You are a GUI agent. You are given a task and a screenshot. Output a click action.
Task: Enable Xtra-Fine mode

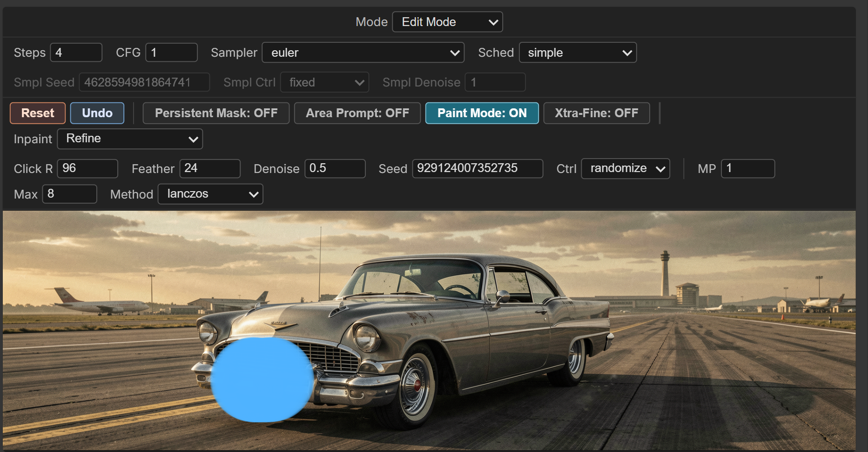pyautogui.click(x=597, y=113)
